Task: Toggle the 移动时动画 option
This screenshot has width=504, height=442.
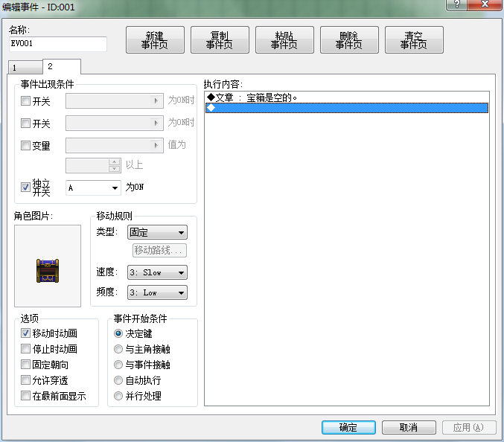Action: pyautogui.click(x=25, y=333)
